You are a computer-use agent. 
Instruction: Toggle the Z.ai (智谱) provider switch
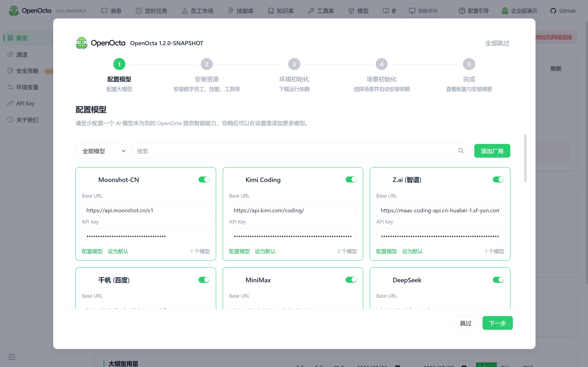[x=498, y=179]
